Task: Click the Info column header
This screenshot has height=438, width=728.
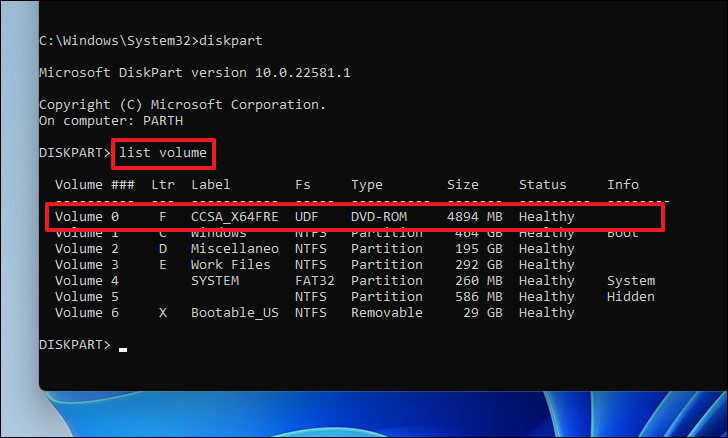Action: pos(623,185)
